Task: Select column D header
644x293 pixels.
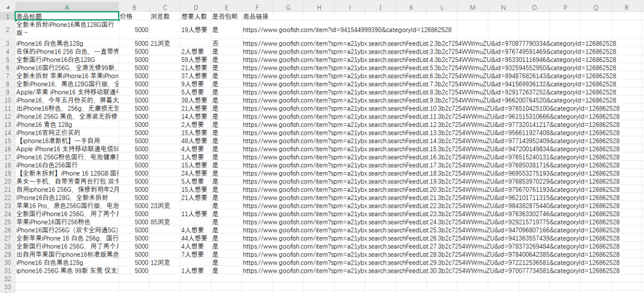Action: [x=196, y=7]
